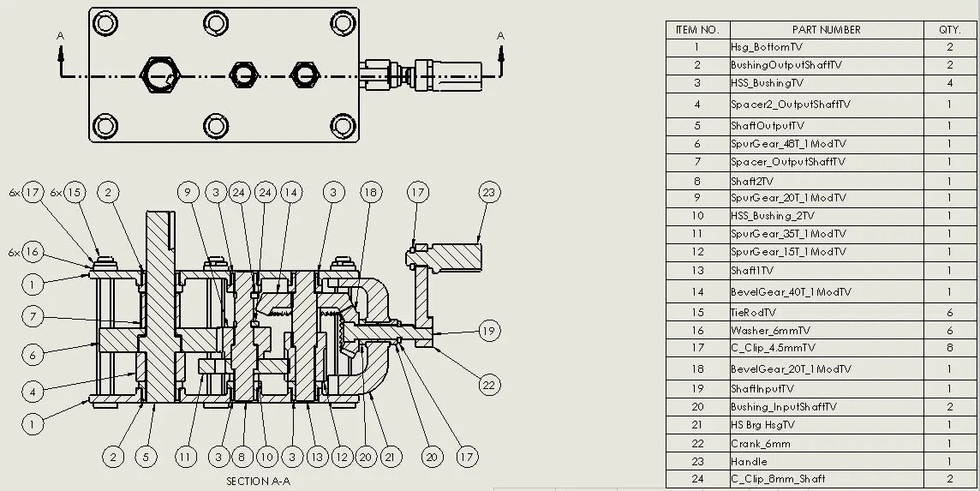Select BevelGear_40T_1ModTV in the table
The width and height of the screenshot is (980, 491).
point(827,292)
